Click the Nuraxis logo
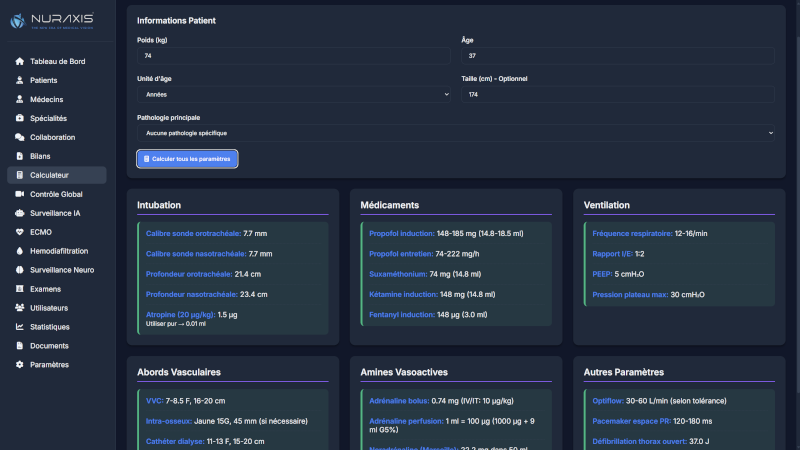This screenshot has width=800, height=450. [x=52, y=19]
